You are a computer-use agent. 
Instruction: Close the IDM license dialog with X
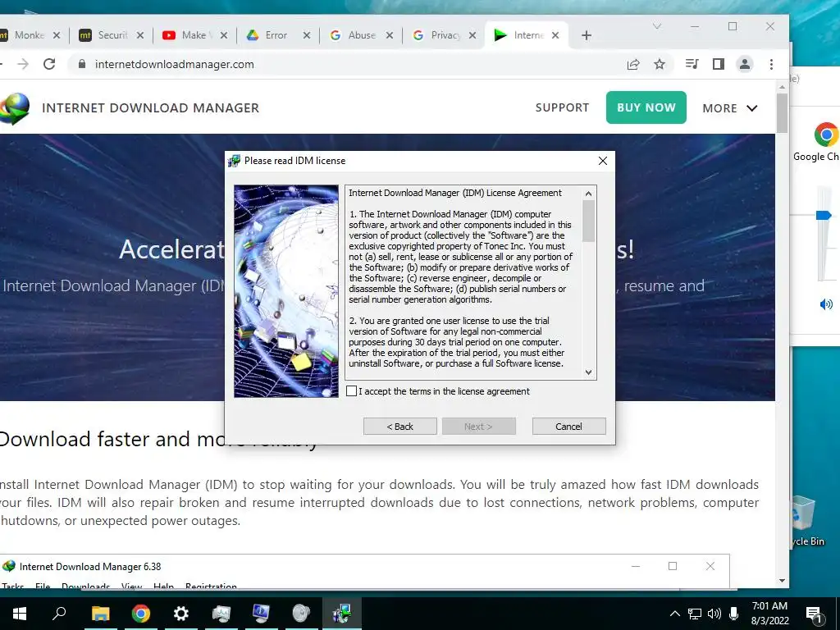(x=603, y=161)
